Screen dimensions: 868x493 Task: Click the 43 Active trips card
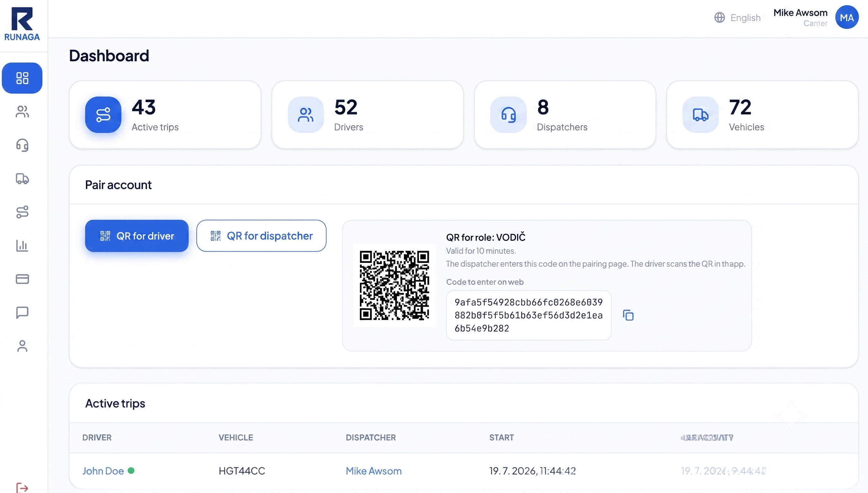pos(165,115)
